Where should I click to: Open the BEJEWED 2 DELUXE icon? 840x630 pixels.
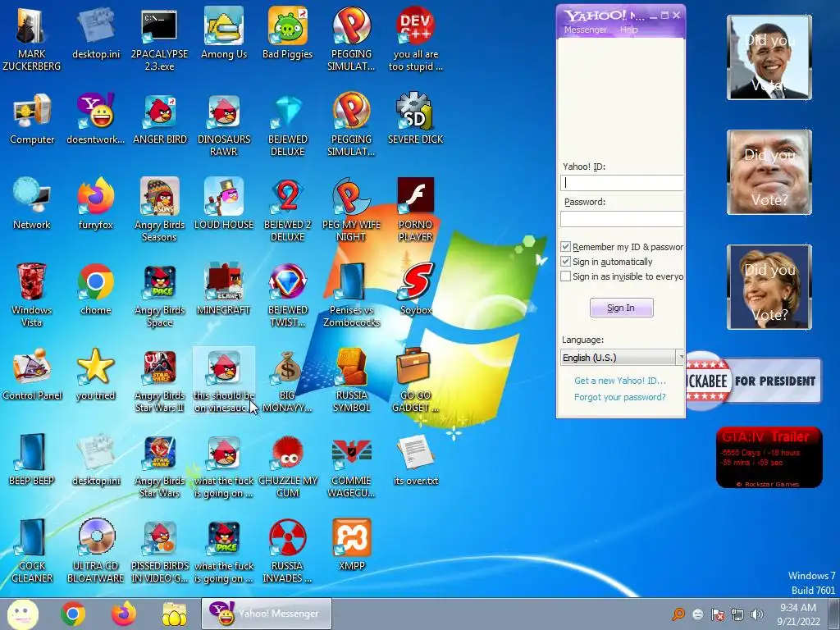pyautogui.click(x=288, y=210)
